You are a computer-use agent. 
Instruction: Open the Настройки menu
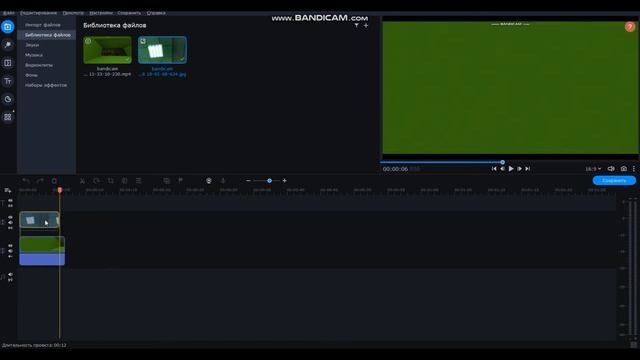tap(101, 13)
